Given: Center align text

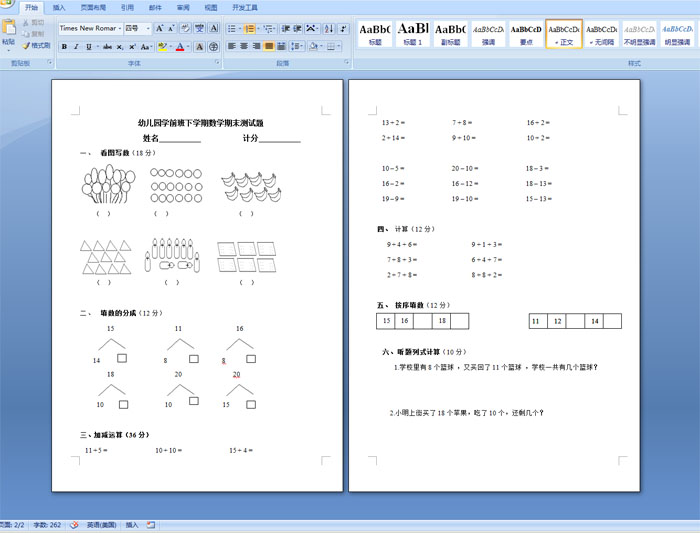Looking at the screenshot, I should [x=244, y=46].
